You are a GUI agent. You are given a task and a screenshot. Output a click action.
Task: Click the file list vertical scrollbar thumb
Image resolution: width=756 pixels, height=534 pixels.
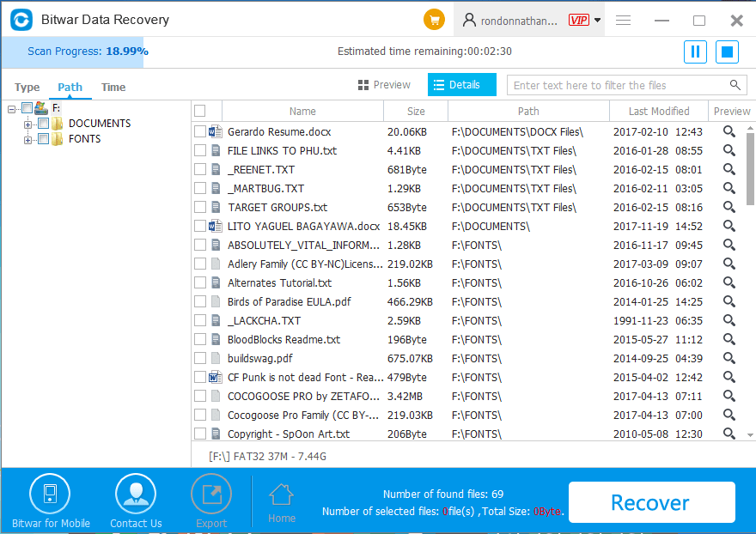coord(750,168)
